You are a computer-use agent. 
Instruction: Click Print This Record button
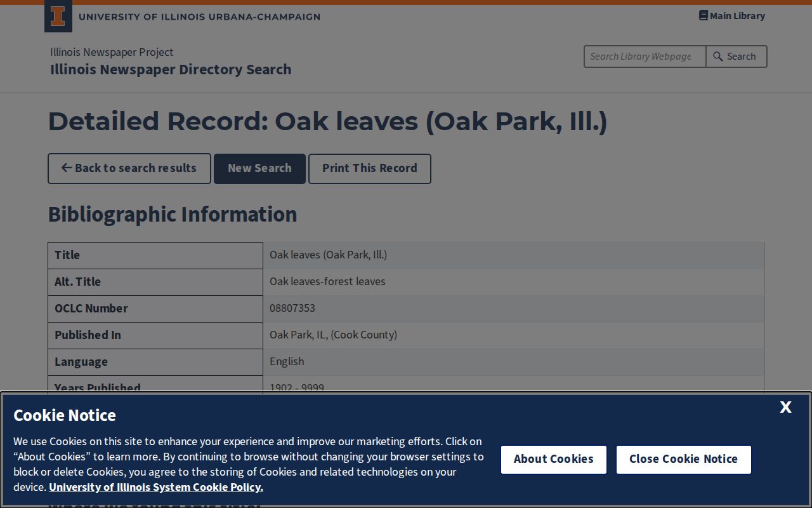[370, 169]
